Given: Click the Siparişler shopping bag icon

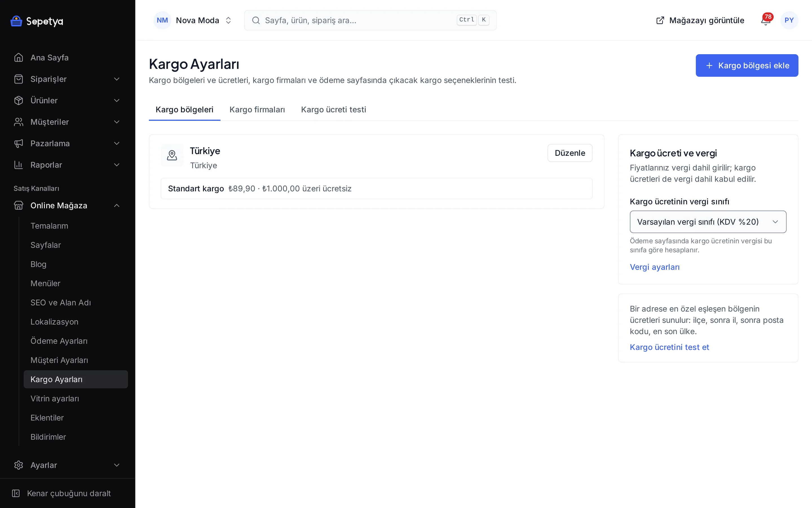Looking at the screenshot, I should 19,79.
